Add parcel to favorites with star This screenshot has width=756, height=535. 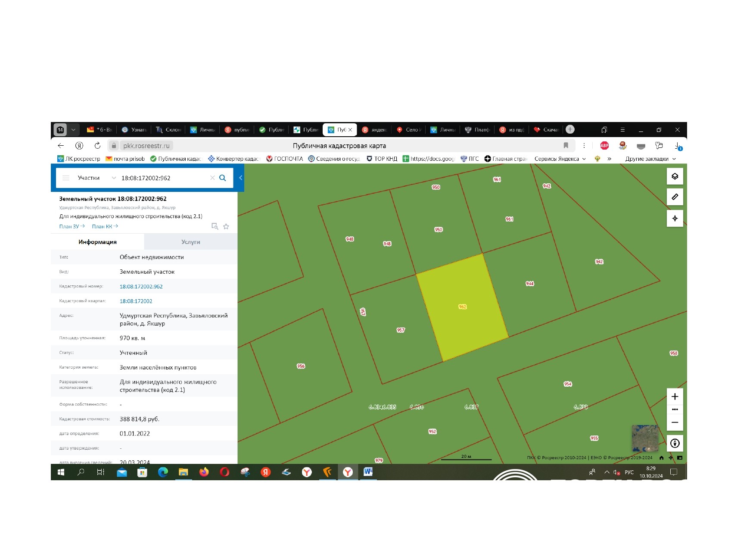tap(226, 226)
